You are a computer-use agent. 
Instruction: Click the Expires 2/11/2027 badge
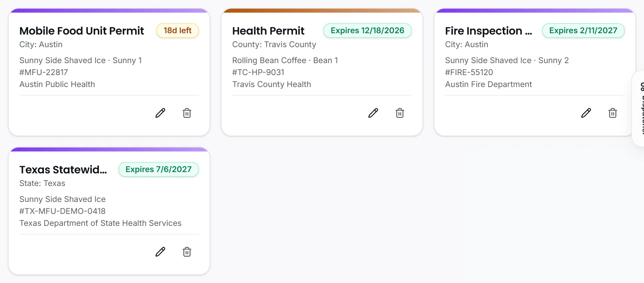point(583,31)
